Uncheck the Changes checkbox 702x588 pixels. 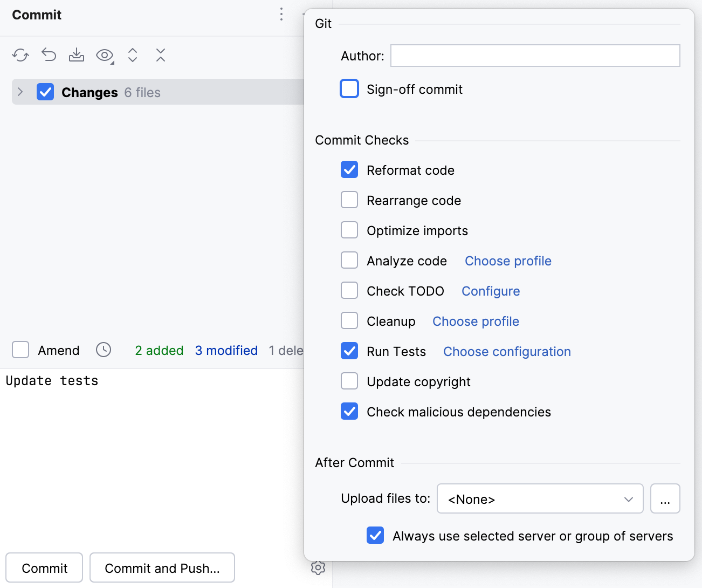[x=45, y=92]
